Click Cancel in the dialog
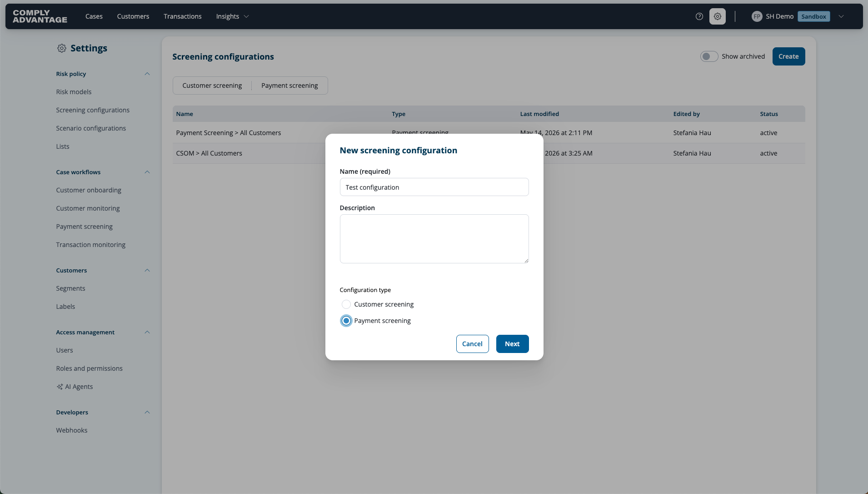This screenshot has height=494, width=868. pyautogui.click(x=472, y=344)
